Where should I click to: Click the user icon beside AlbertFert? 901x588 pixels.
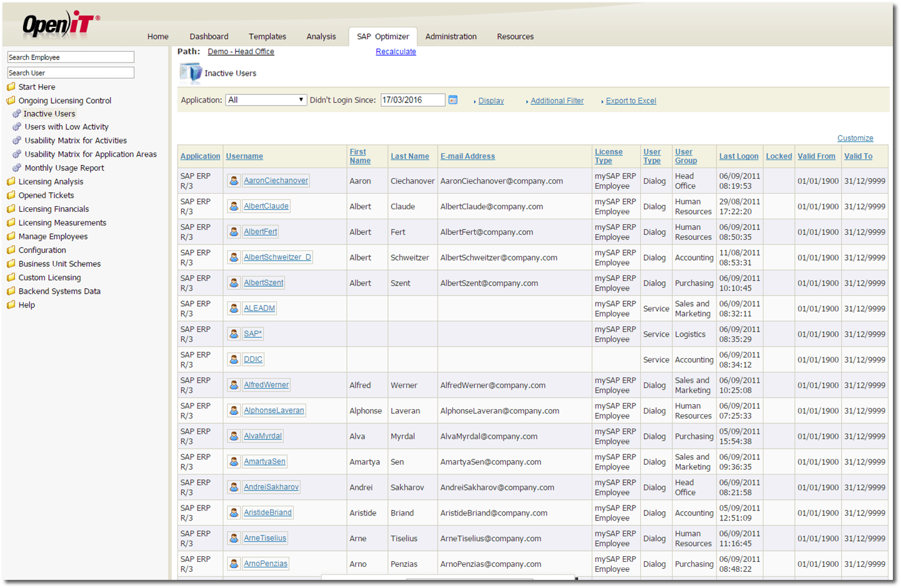point(234,232)
